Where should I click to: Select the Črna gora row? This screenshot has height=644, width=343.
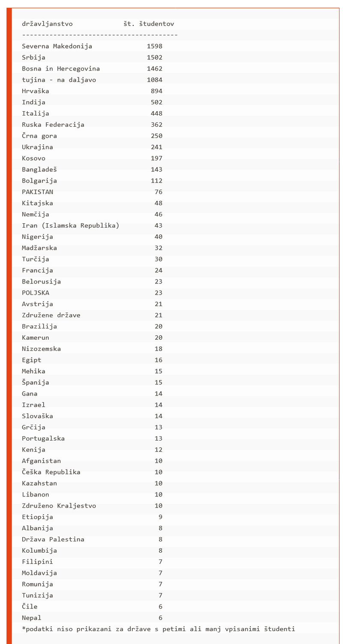[x=39, y=136]
